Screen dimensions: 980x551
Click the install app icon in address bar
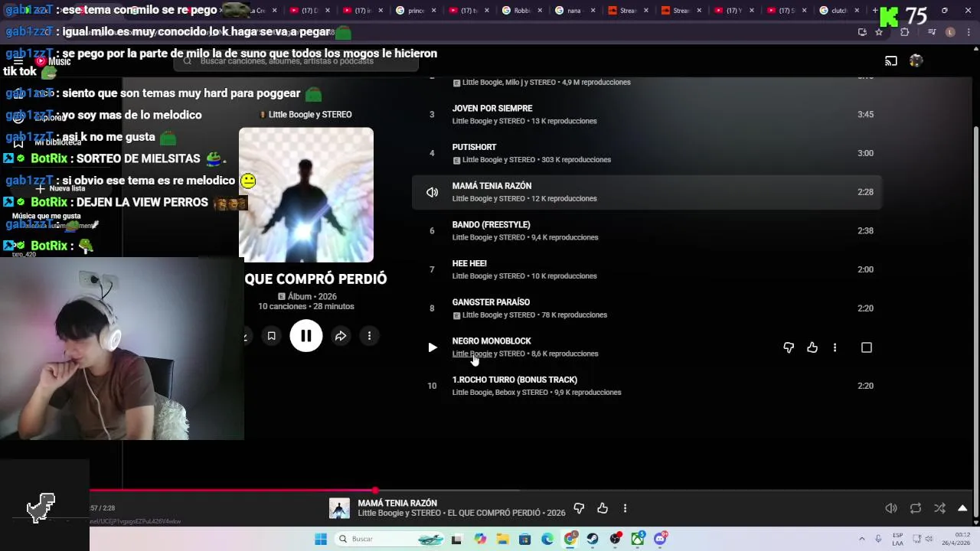click(x=862, y=32)
